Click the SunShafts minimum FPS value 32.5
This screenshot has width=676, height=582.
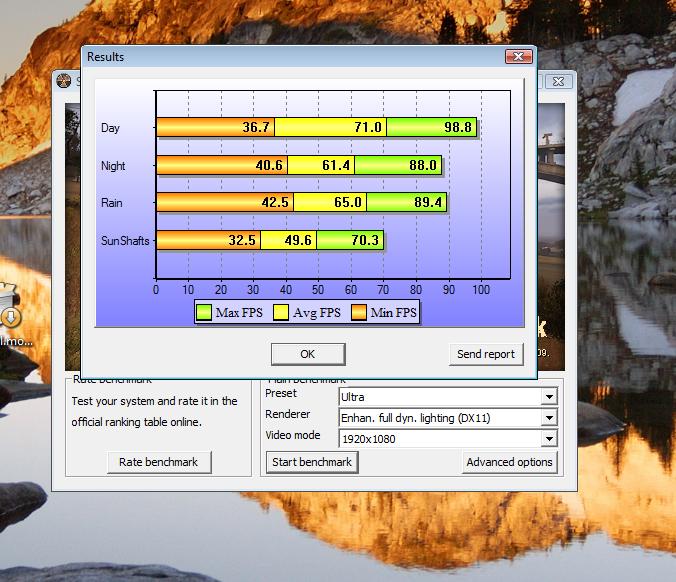[242, 240]
